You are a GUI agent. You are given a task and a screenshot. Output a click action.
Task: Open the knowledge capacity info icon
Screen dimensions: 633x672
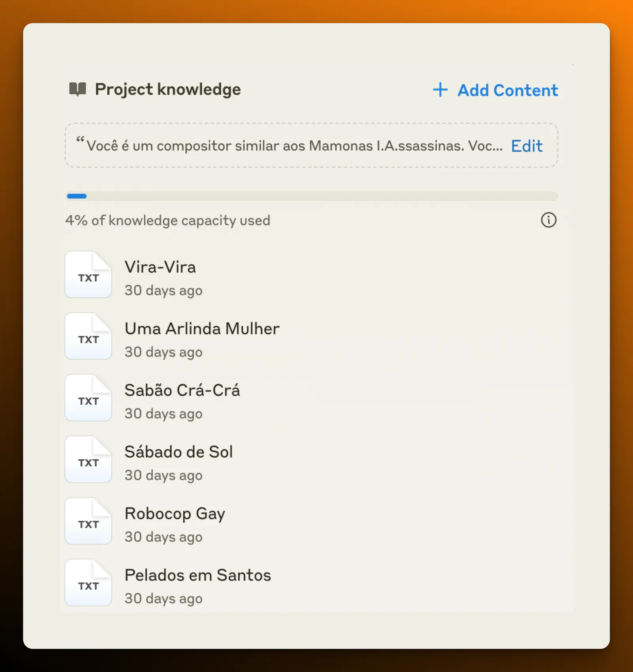coord(548,220)
